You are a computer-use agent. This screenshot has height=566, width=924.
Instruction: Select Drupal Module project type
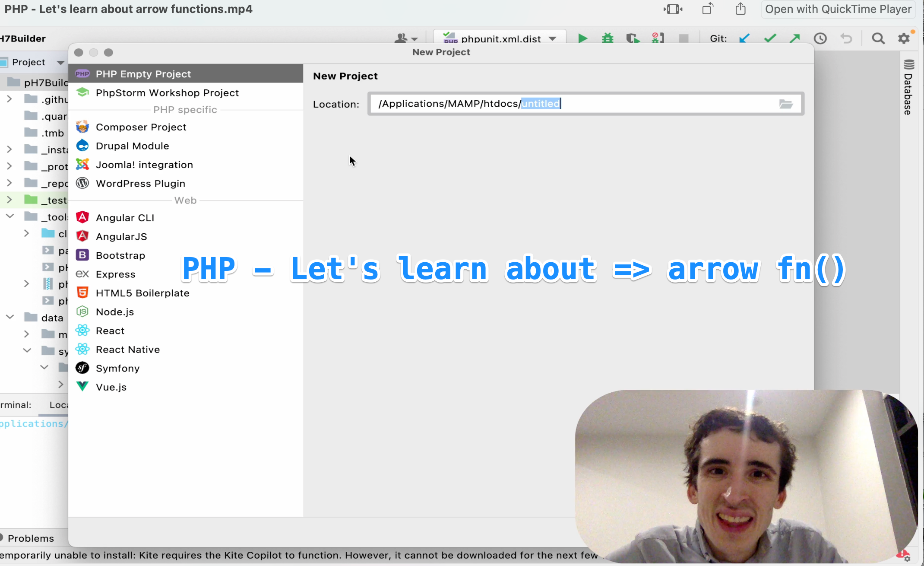[x=186, y=146]
